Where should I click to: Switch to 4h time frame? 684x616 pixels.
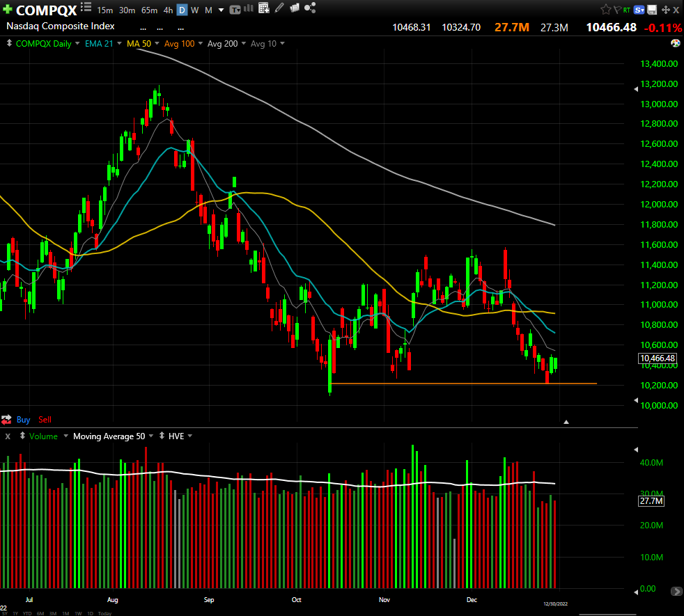pyautogui.click(x=168, y=10)
